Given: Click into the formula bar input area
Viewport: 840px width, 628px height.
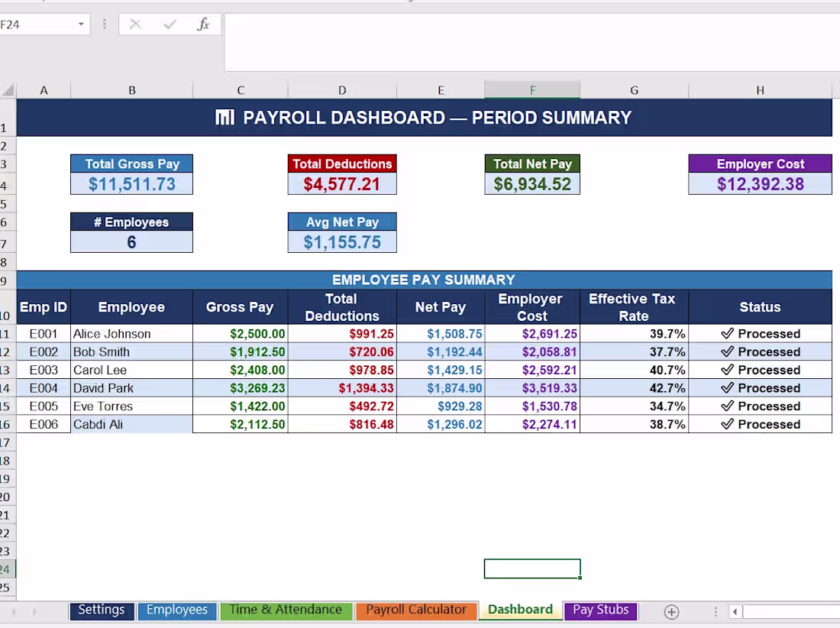Looking at the screenshot, I should click(x=532, y=42).
